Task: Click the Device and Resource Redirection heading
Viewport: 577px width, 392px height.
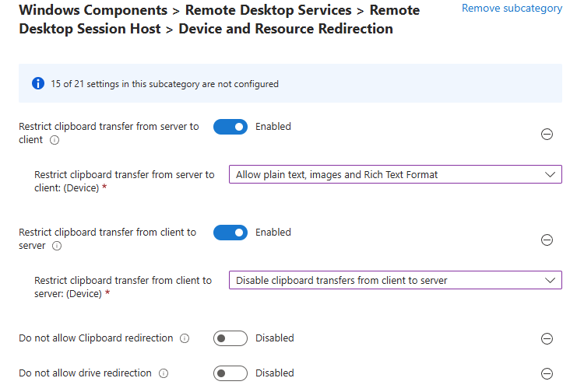Action: (x=285, y=30)
